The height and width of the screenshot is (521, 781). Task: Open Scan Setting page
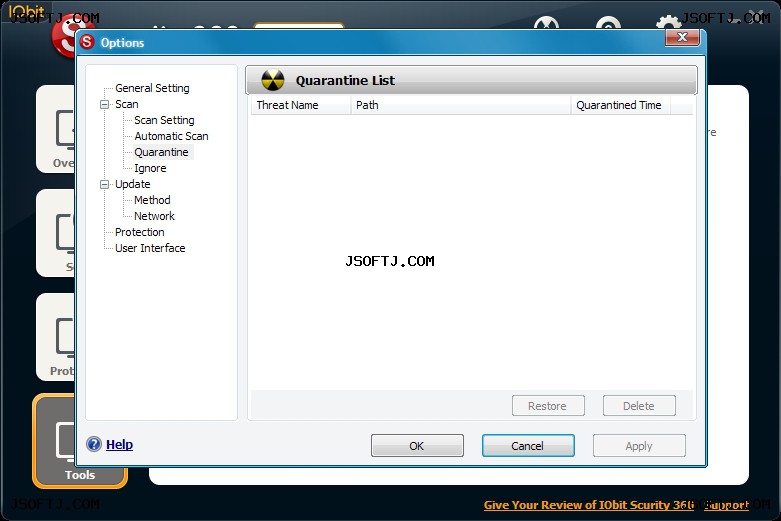[x=164, y=120]
